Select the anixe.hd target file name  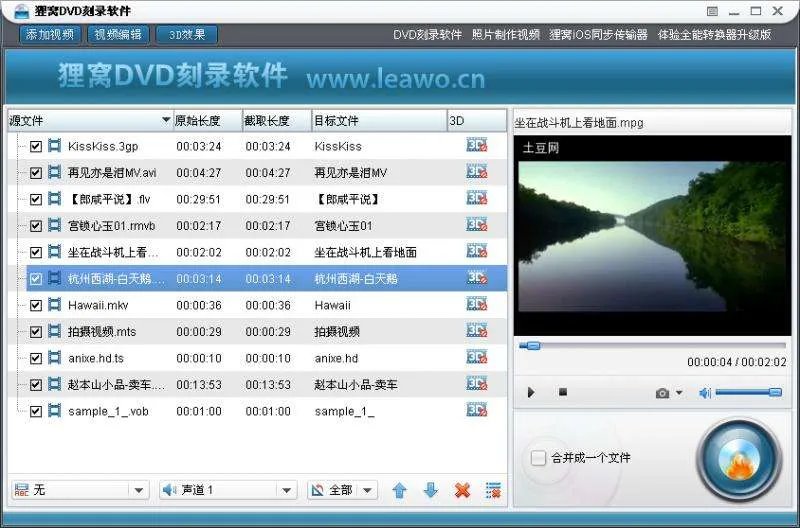click(336, 359)
